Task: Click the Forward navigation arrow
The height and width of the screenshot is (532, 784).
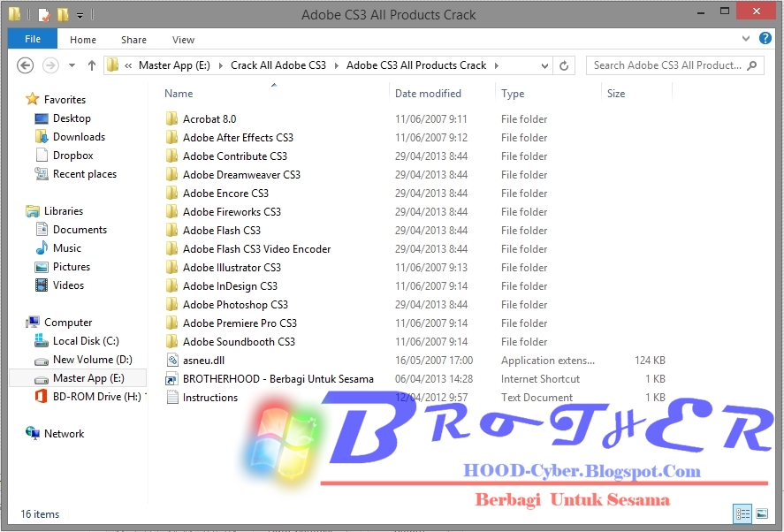Action: 50,65
